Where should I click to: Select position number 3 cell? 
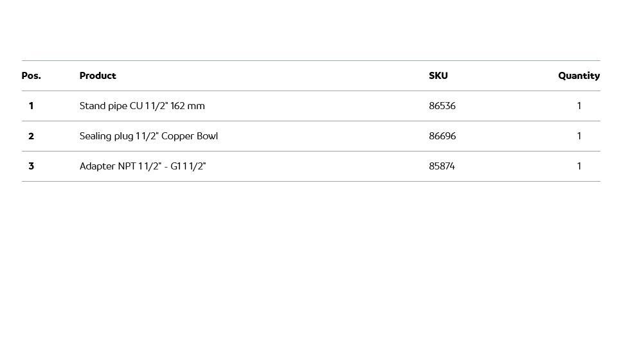[x=31, y=166]
